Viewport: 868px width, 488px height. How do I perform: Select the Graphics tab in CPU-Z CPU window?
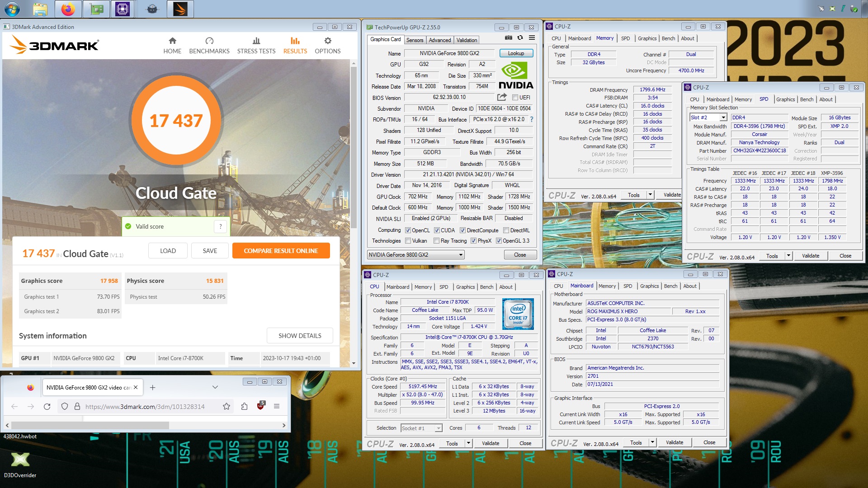coord(465,287)
